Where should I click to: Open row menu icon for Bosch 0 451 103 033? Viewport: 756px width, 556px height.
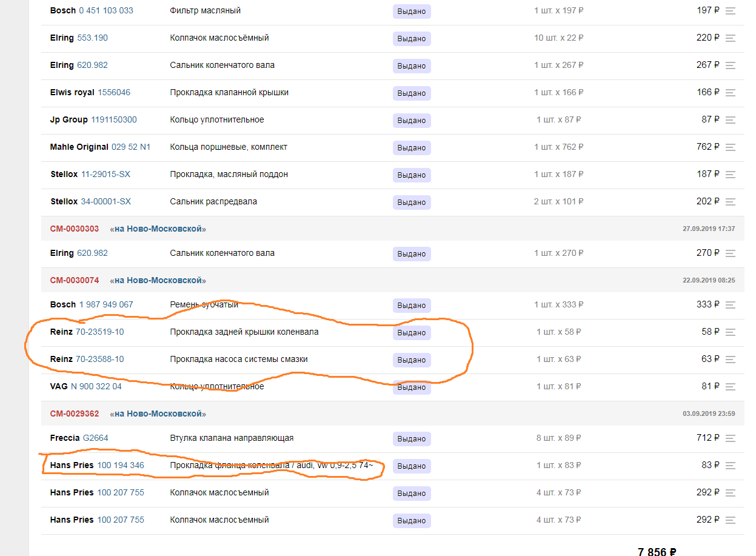731,11
